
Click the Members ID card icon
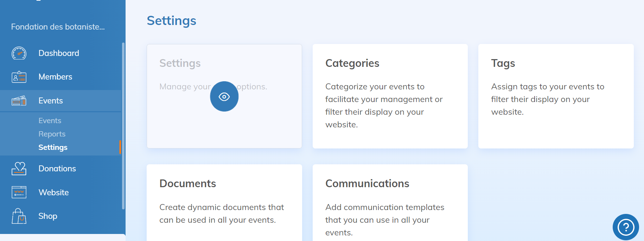[19, 77]
